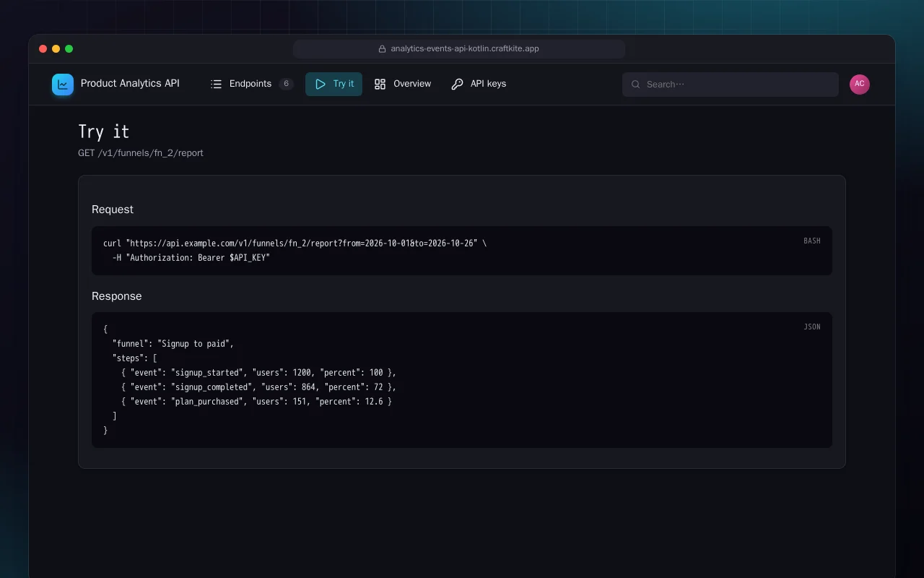Switch to the Try it tab

point(334,84)
